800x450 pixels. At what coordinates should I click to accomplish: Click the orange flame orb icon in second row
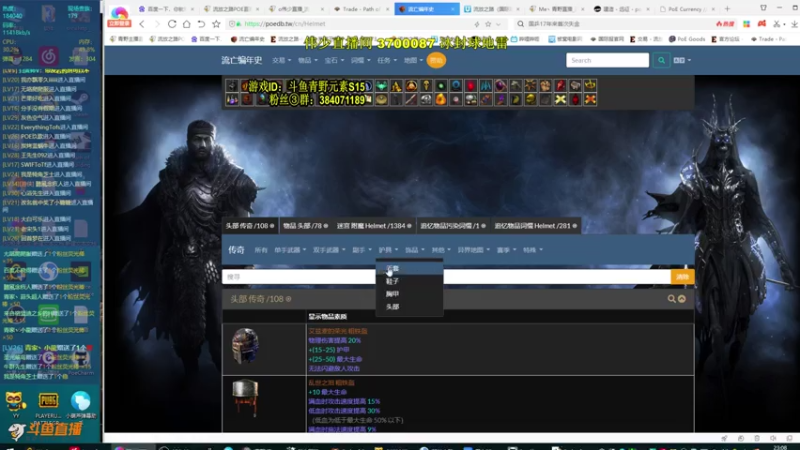pos(441,99)
